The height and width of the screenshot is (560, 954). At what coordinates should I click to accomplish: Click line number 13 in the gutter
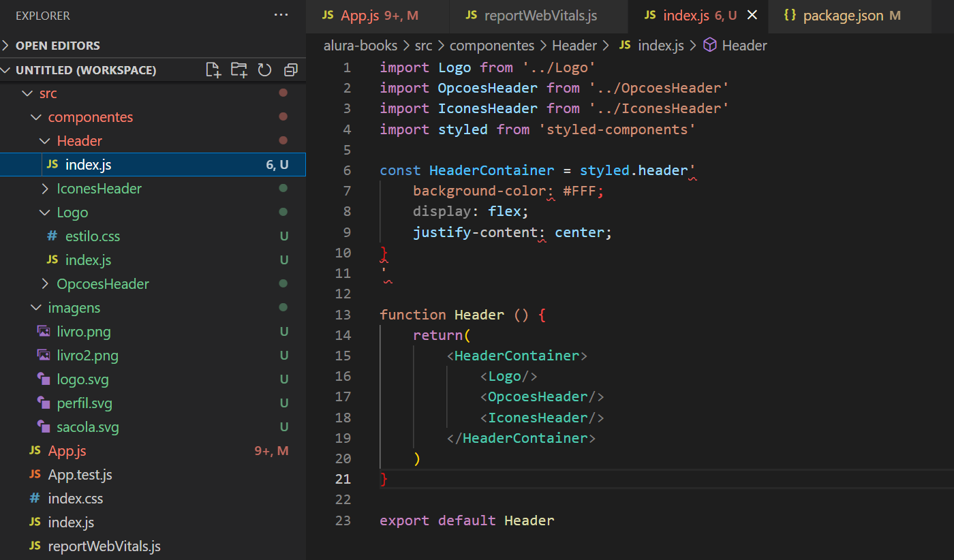pyautogui.click(x=343, y=315)
